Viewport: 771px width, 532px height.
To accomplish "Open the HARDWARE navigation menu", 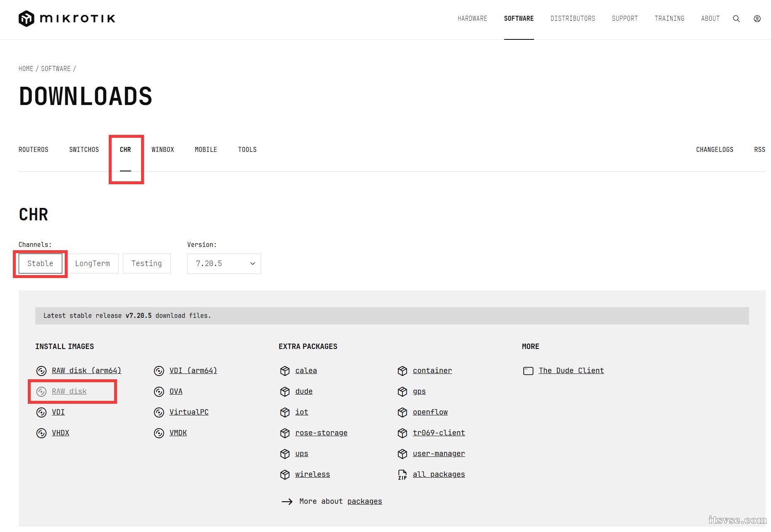I will point(472,19).
